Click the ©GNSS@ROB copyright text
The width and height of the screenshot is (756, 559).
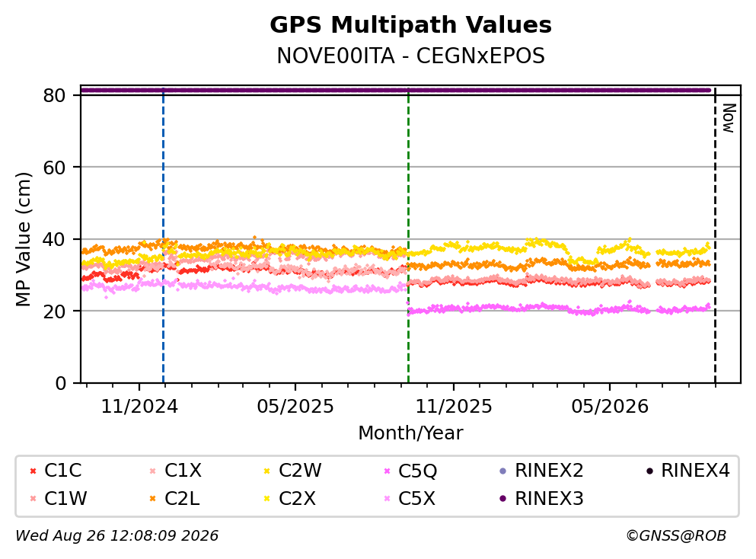pos(676,536)
